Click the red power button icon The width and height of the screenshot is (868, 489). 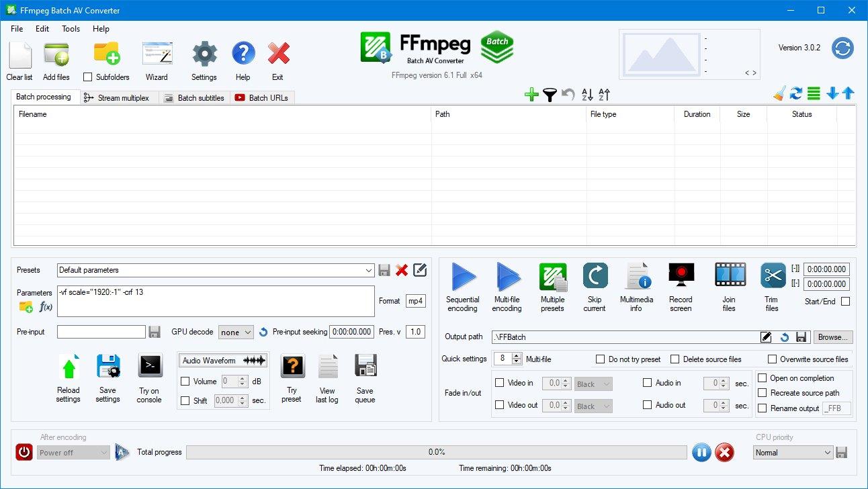point(24,452)
